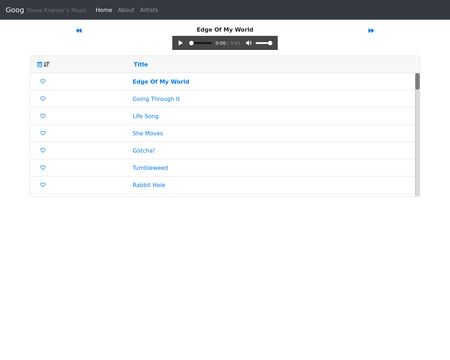Favorite Going Through It with heart

[43, 99]
